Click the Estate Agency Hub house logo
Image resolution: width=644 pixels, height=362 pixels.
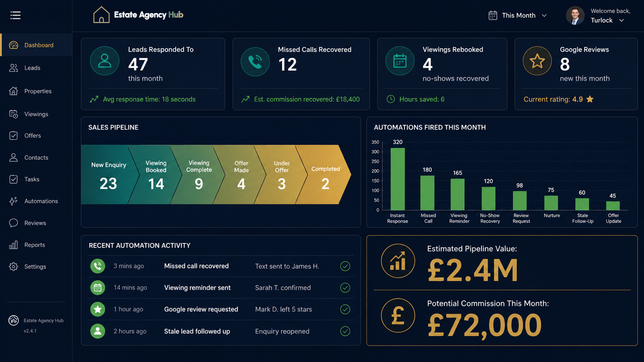point(101,15)
